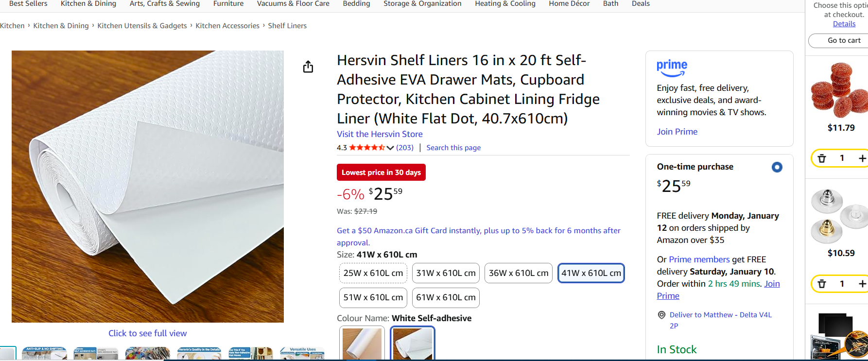The image size is (868, 361).
Task: Remove the $11.79 scrubber item via trash icon
Action: 822,158
